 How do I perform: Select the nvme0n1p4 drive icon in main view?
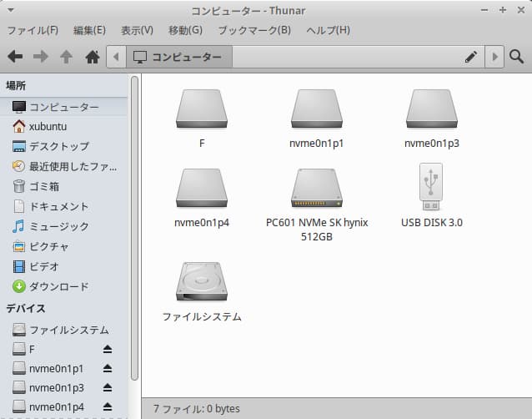click(202, 188)
